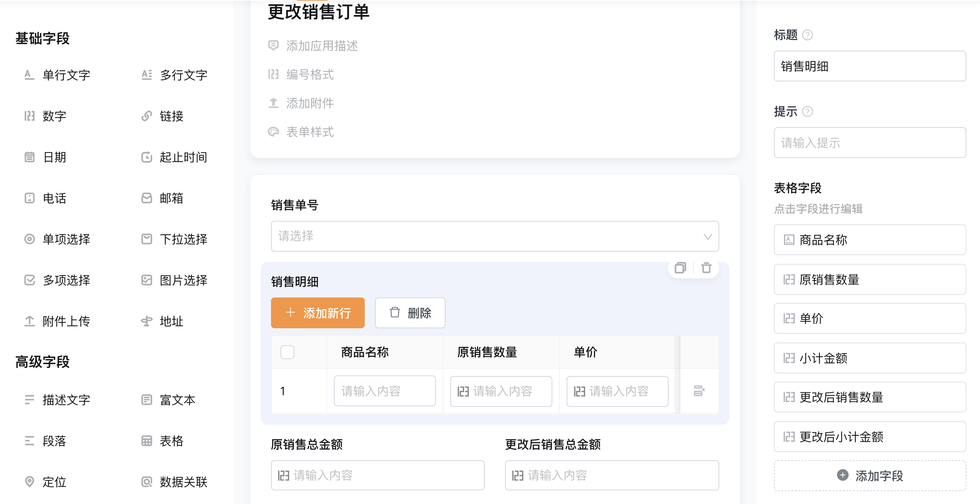This screenshot has height=504, width=980.
Task: Open 编号格式 option
Action: (x=301, y=75)
